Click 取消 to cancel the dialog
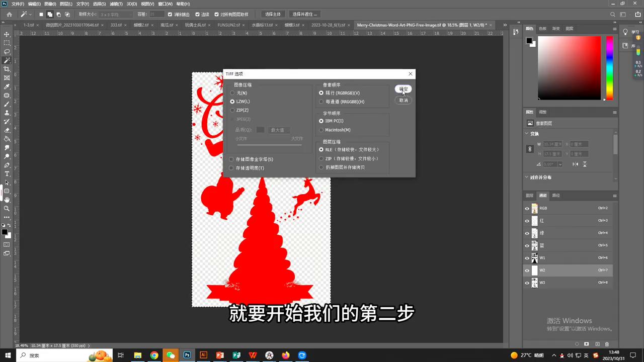Viewport: 644px width, 362px height. pos(403,100)
